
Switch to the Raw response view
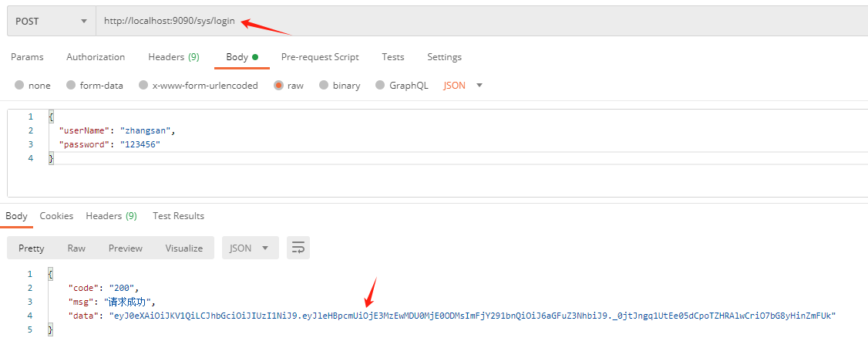point(76,248)
